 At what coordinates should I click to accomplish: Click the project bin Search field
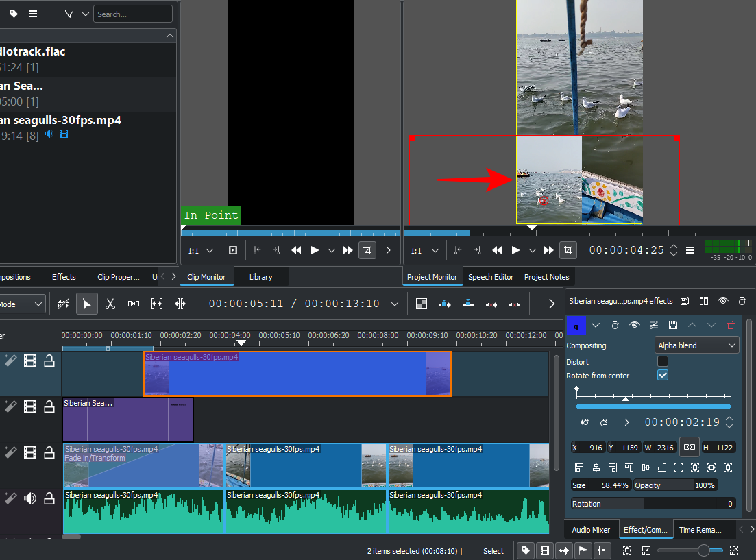point(133,14)
